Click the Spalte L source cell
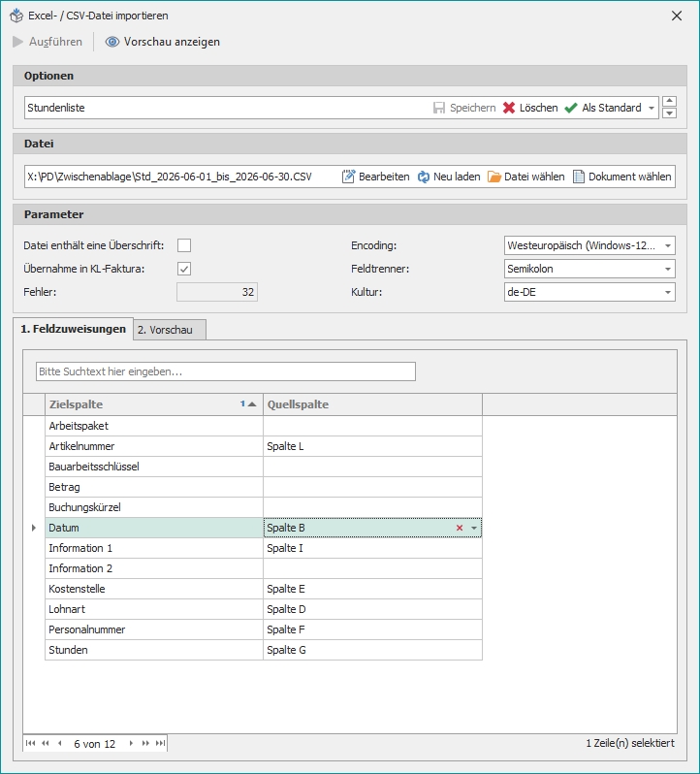Viewport: 700px width, 774px height. [372, 446]
